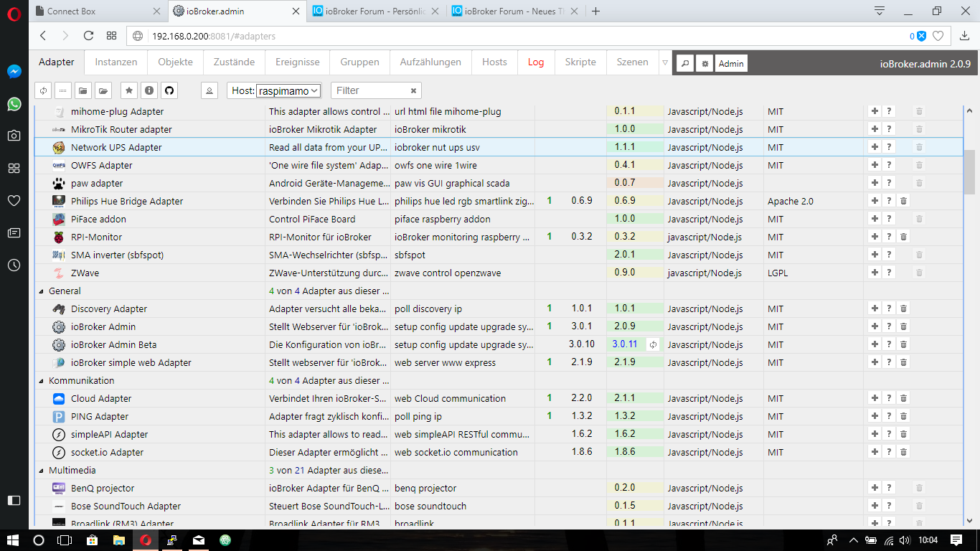The image size is (980, 551).
Task: Open the red Log tab
Action: (x=536, y=62)
